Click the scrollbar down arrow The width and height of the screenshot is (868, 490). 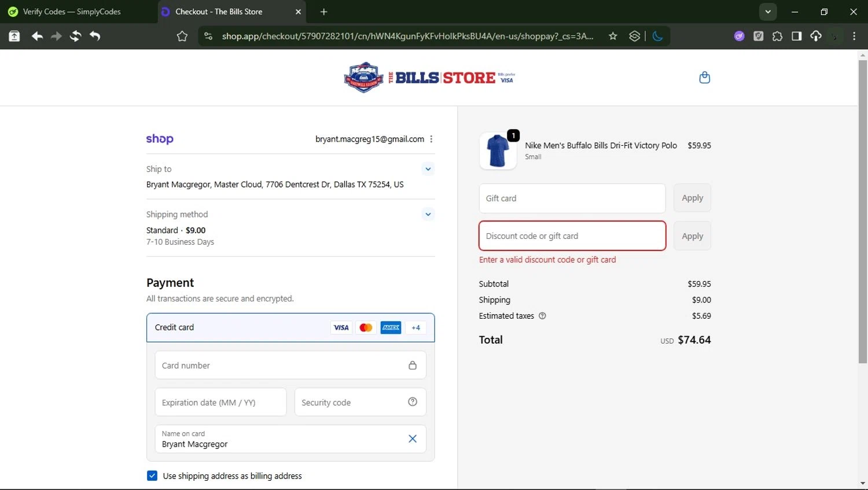tap(863, 484)
